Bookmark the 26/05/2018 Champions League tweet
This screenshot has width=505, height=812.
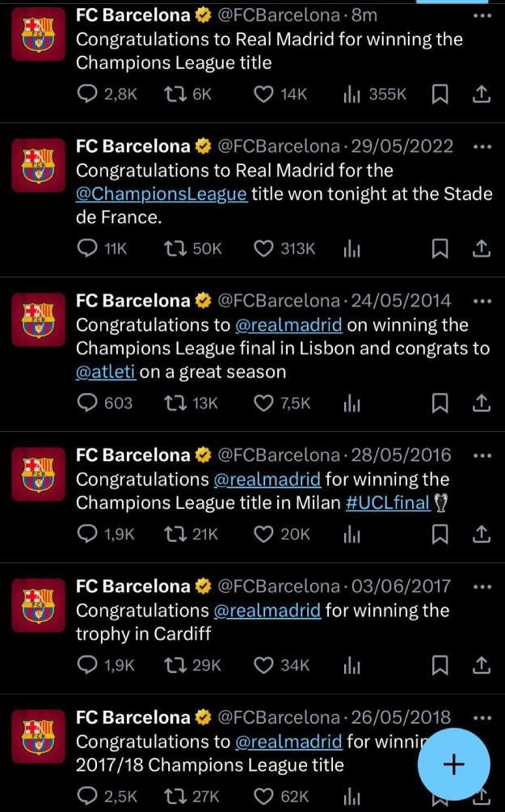pyautogui.click(x=440, y=796)
